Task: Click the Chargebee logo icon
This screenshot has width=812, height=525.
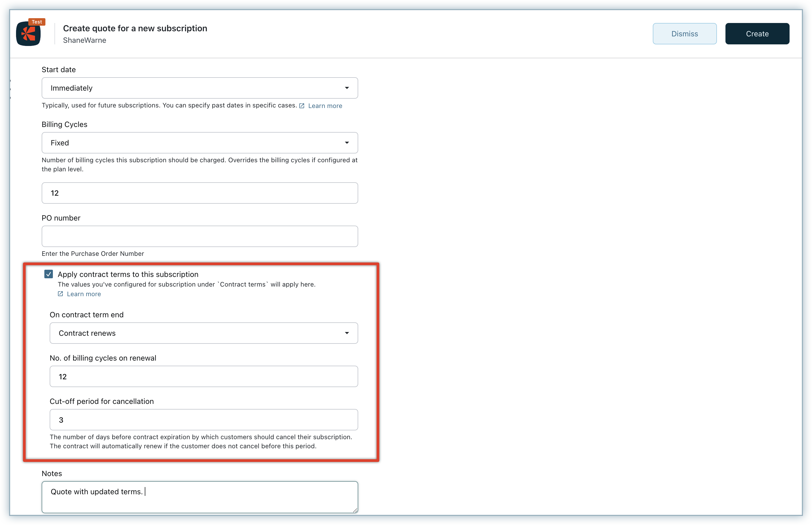Action: click(28, 34)
